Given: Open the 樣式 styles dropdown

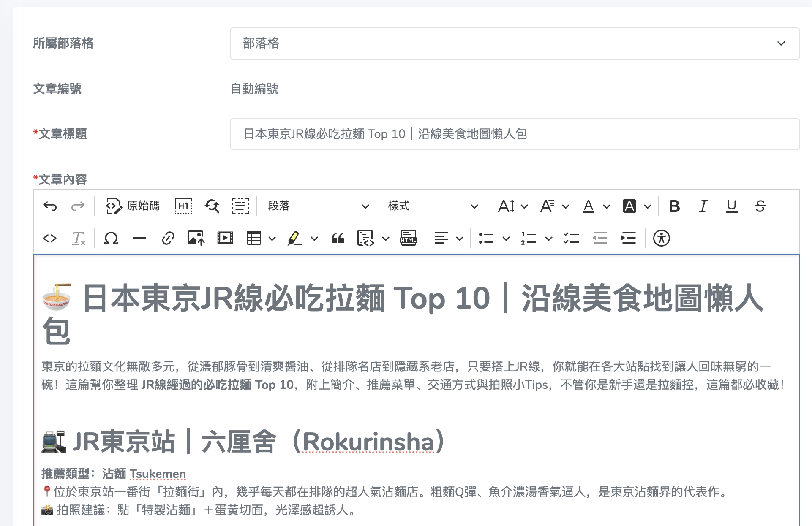Looking at the screenshot, I should pos(433,206).
